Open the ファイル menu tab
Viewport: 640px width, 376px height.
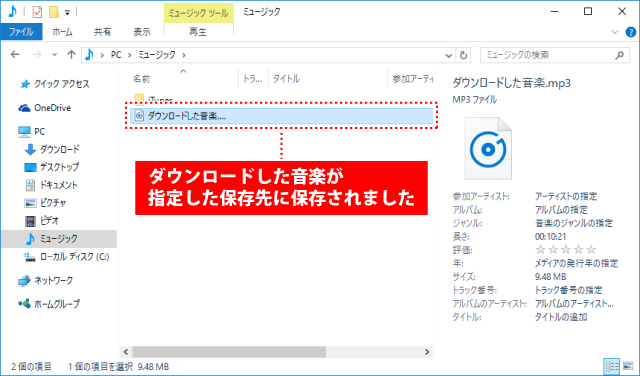(x=21, y=32)
